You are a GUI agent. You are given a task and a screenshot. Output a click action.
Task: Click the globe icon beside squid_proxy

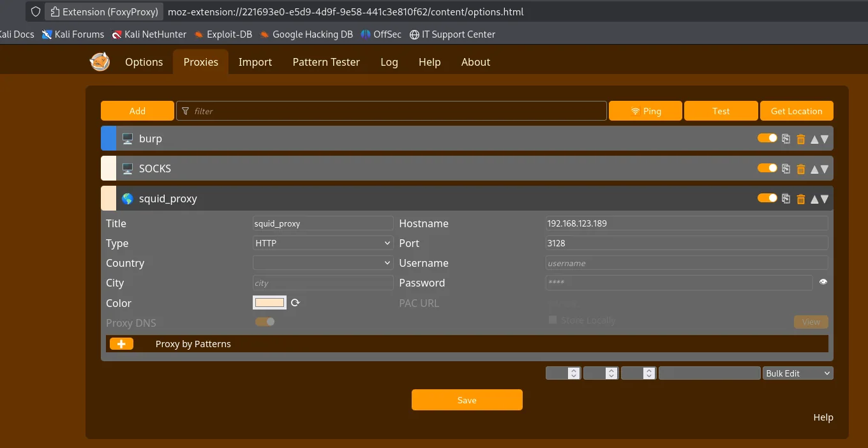tap(128, 198)
